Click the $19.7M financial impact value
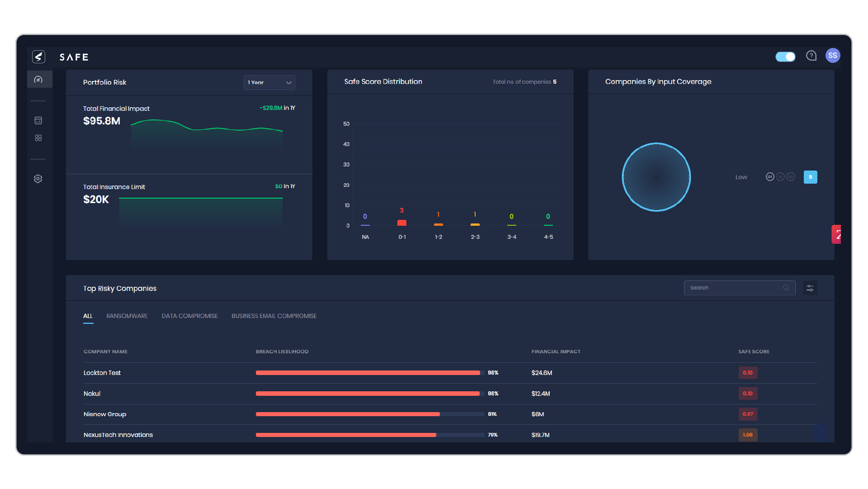 [540, 435]
